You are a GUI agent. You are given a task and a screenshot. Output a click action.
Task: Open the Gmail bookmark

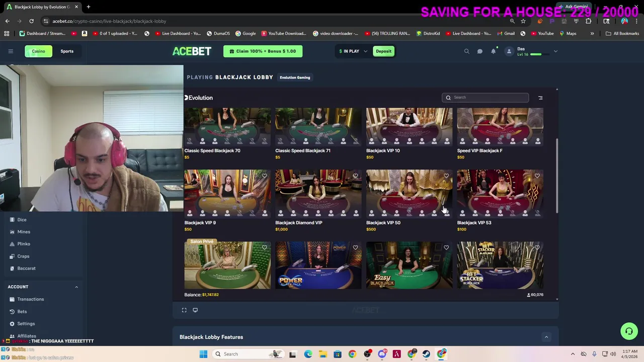pyautogui.click(x=505, y=34)
